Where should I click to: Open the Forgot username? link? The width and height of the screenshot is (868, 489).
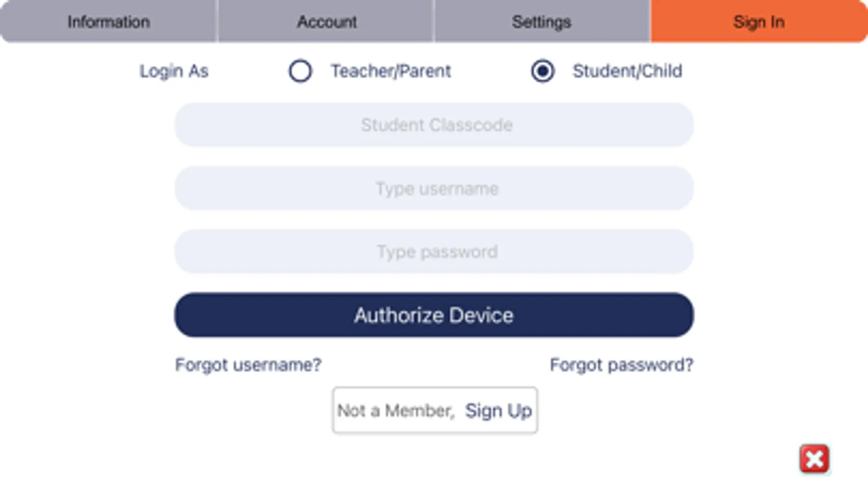coord(248,365)
